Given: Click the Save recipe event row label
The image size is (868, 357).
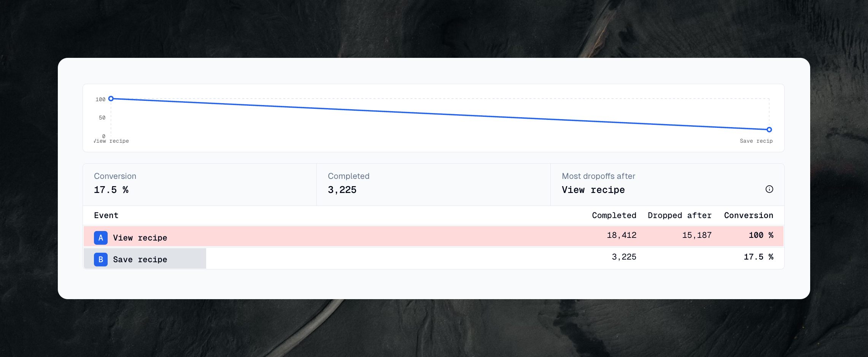Looking at the screenshot, I should coord(140,260).
